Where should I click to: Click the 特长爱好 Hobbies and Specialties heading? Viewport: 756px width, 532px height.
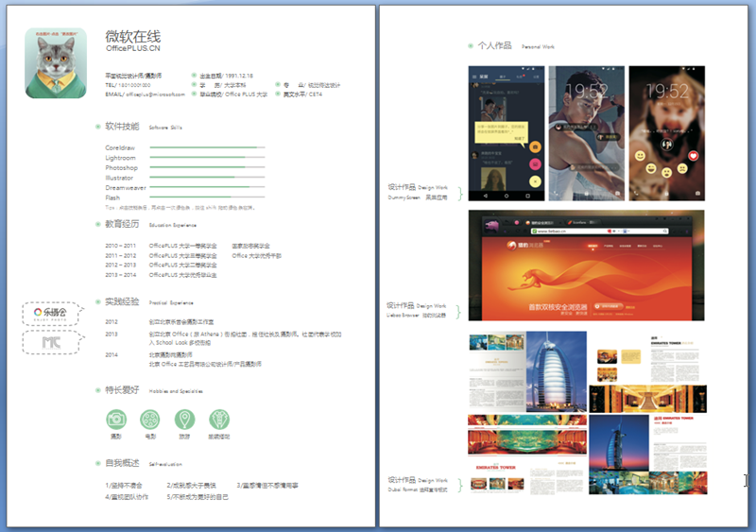pos(154,389)
